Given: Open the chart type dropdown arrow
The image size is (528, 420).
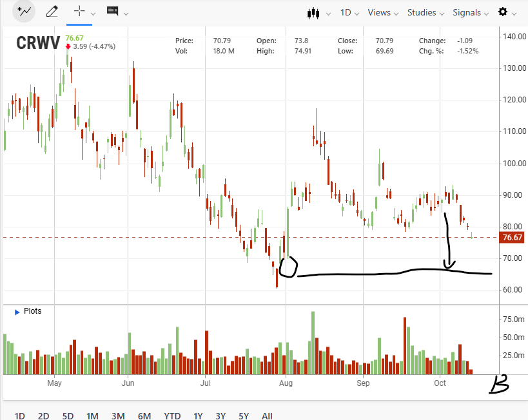Looking at the screenshot, I should tap(328, 14).
